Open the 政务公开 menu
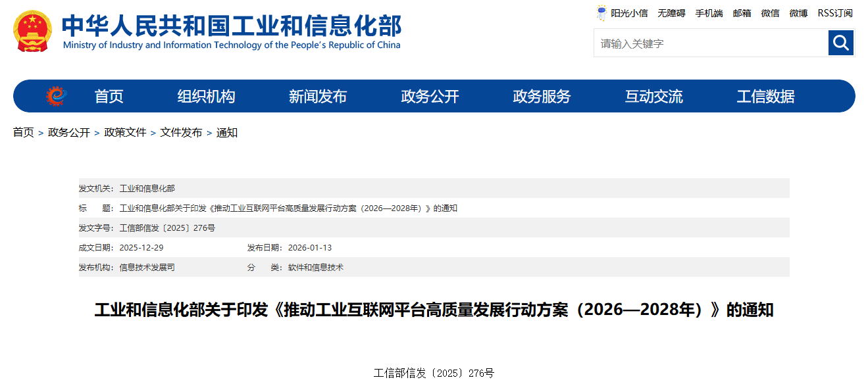 [428, 96]
